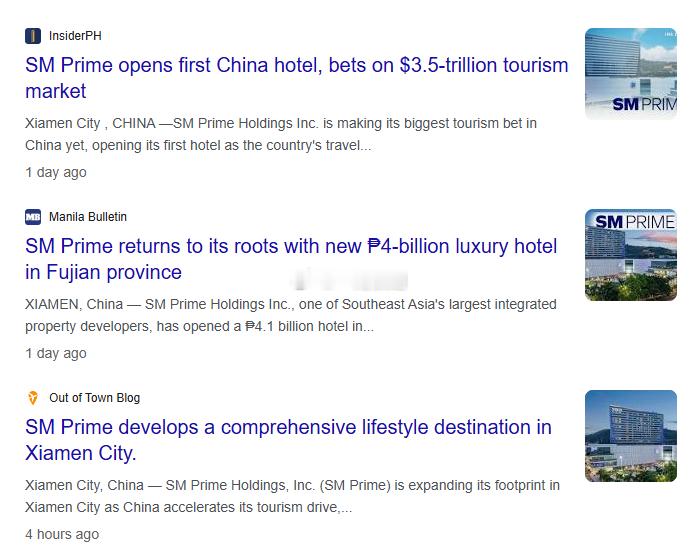Click the '4 hours ago' timestamp

[62, 534]
